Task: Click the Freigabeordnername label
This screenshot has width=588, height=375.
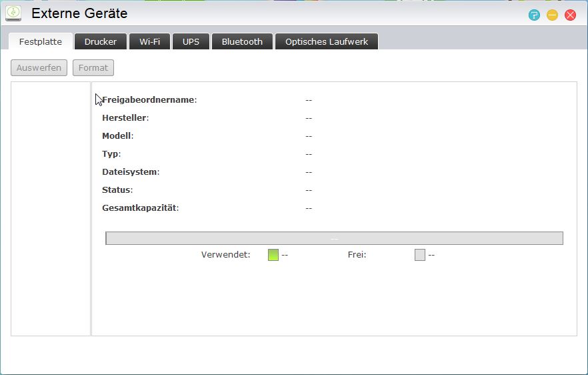Action: coord(149,100)
